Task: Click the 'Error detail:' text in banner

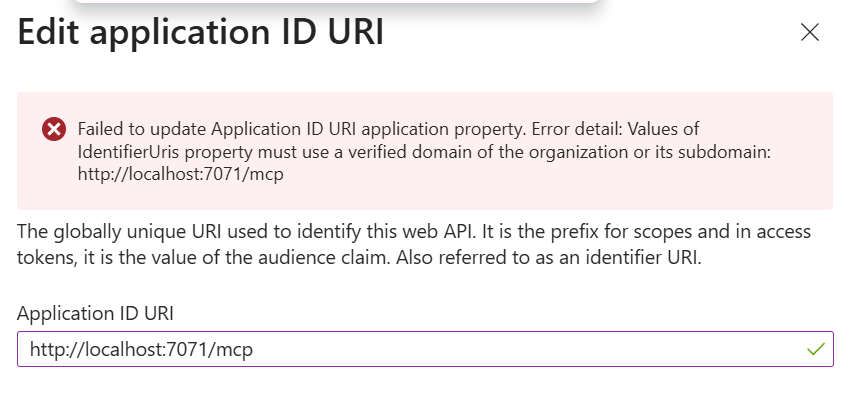Action: [x=576, y=129]
